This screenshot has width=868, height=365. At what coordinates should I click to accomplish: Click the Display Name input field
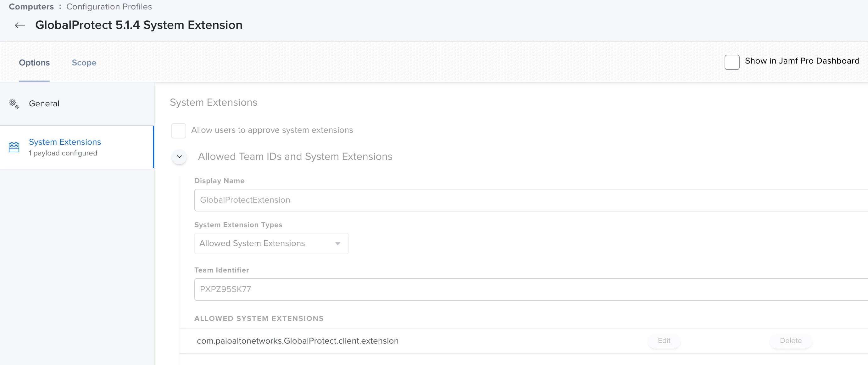click(531, 200)
